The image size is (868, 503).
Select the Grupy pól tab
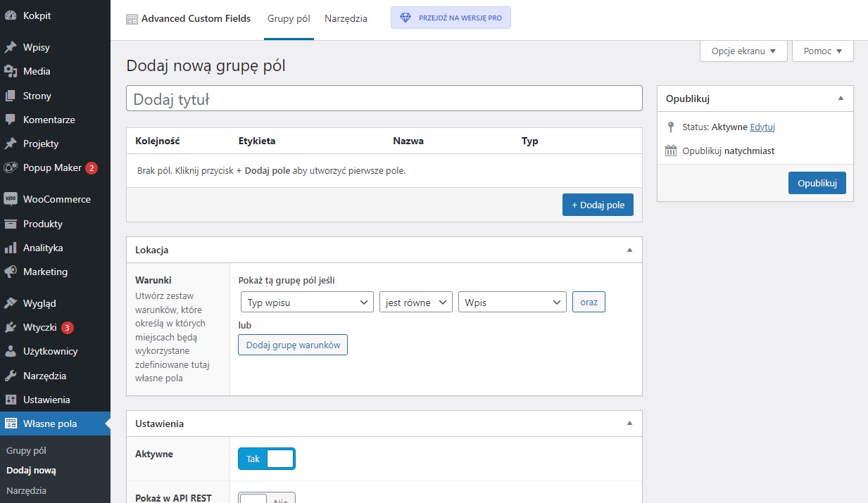(289, 19)
